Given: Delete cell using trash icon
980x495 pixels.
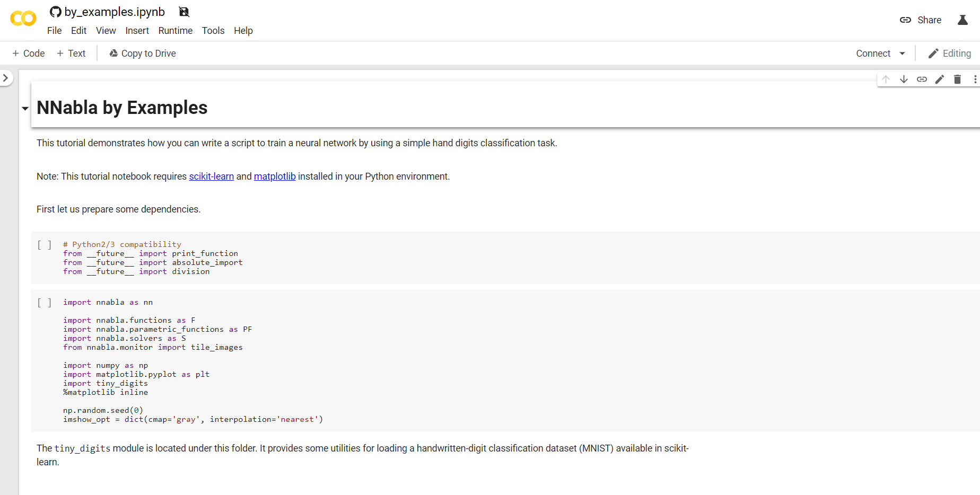Looking at the screenshot, I should coord(957,79).
